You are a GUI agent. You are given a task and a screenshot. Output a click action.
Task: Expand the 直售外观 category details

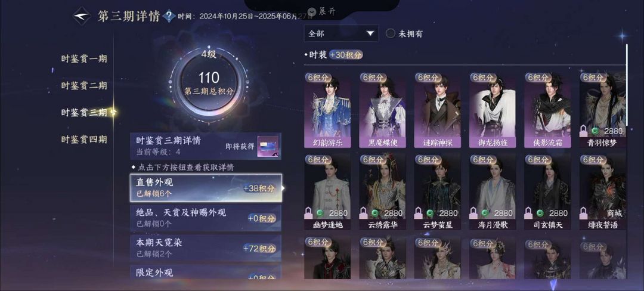[x=206, y=188]
